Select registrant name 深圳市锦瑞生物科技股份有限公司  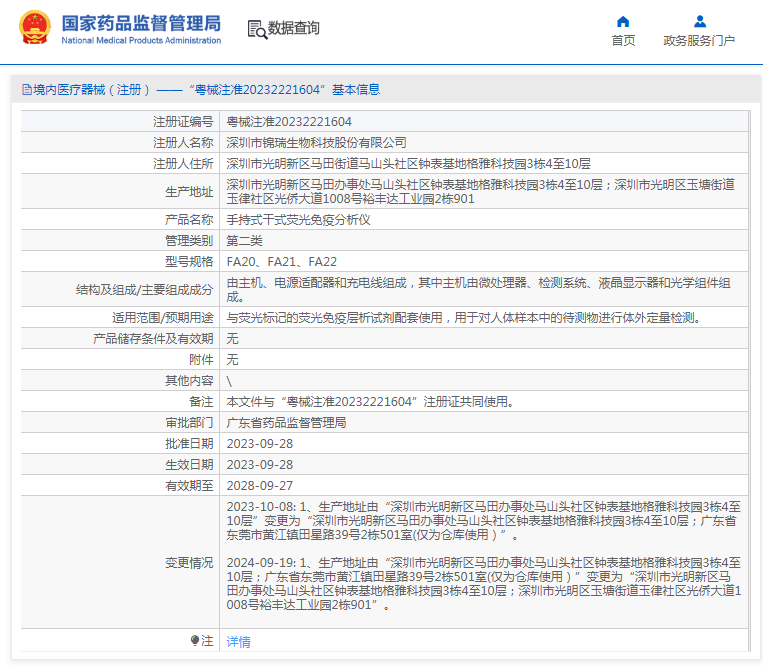(317, 142)
